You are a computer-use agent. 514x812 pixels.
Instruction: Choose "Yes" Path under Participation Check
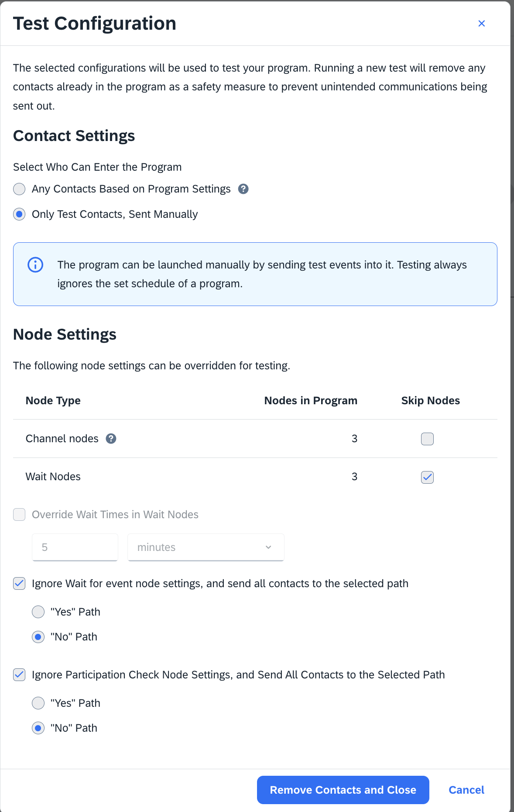pos(38,703)
